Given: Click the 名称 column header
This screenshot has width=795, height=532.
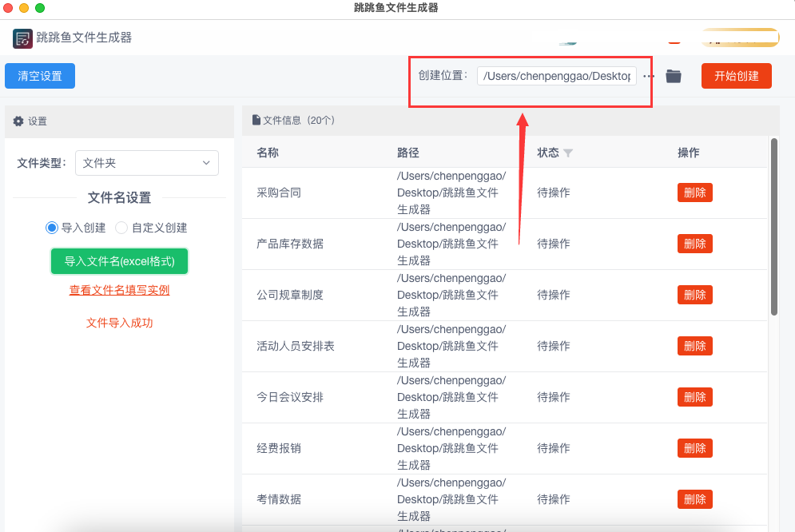Looking at the screenshot, I should (268, 153).
